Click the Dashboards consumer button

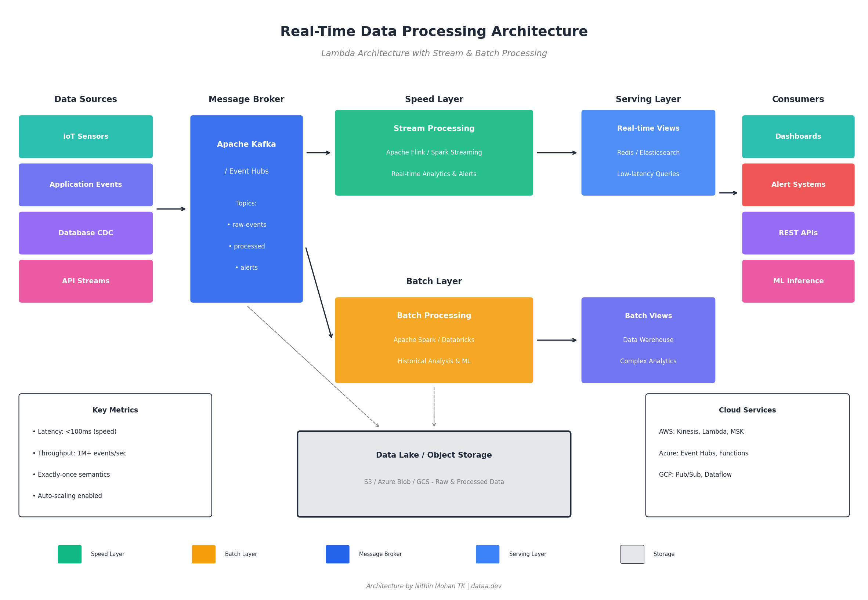tap(797, 136)
